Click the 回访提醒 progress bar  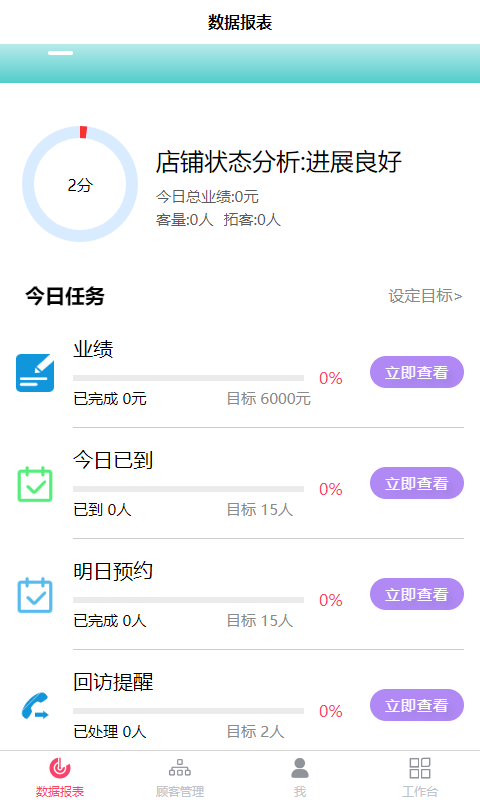(188, 711)
